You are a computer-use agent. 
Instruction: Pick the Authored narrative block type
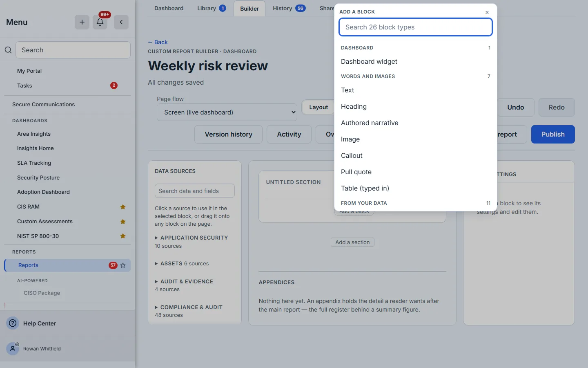pyautogui.click(x=416, y=123)
